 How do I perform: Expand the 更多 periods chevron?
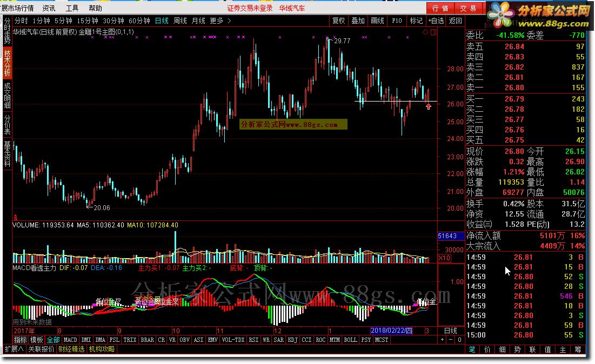[229, 21]
